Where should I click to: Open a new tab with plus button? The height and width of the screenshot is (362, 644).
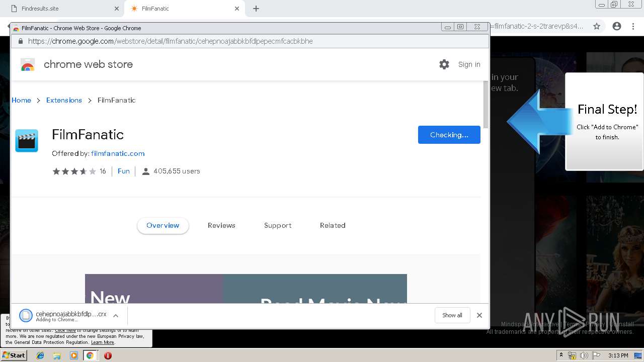(256, 9)
